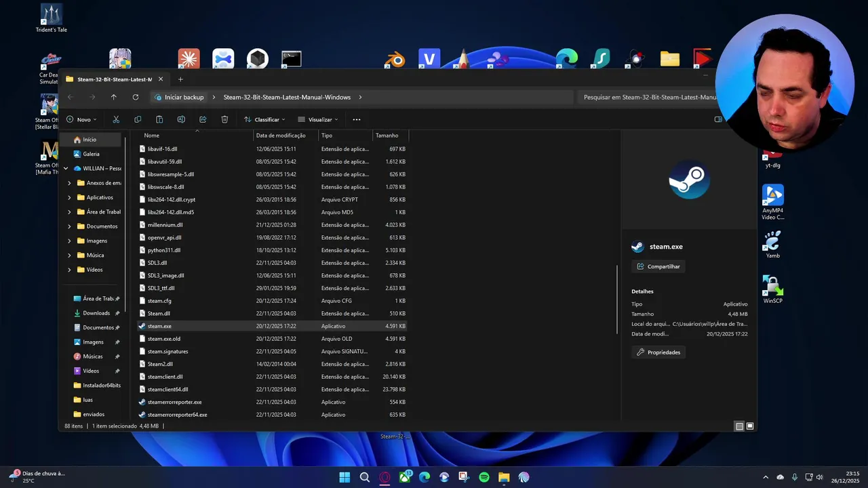Image resolution: width=868 pixels, height=488 pixels.
Task: Toggle the details pane icon
Action: click(x=718, y=119)
